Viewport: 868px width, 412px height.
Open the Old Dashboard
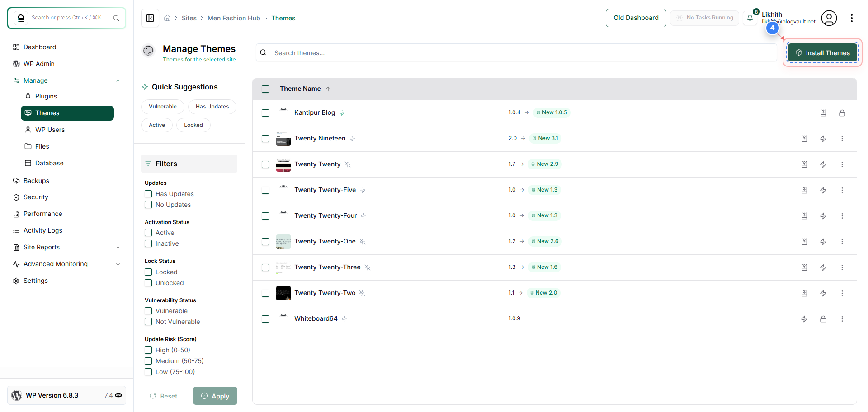636,18
